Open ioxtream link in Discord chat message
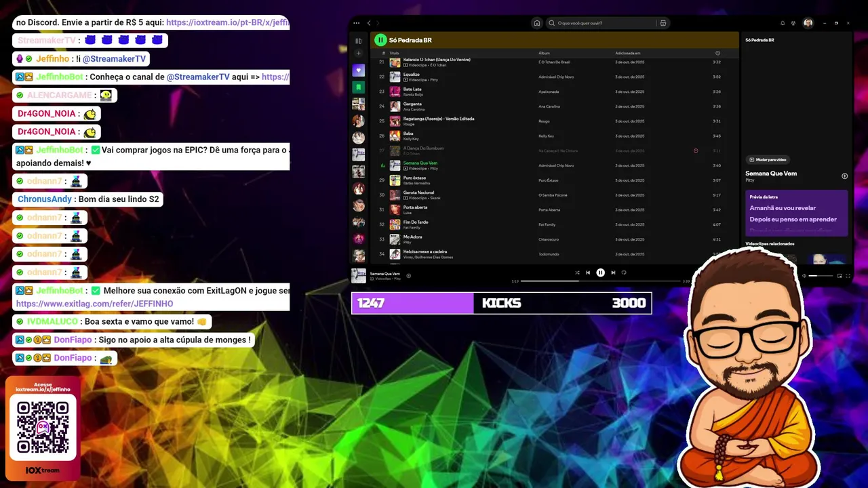Screen dimensions: 868x488 click(227, 22)
